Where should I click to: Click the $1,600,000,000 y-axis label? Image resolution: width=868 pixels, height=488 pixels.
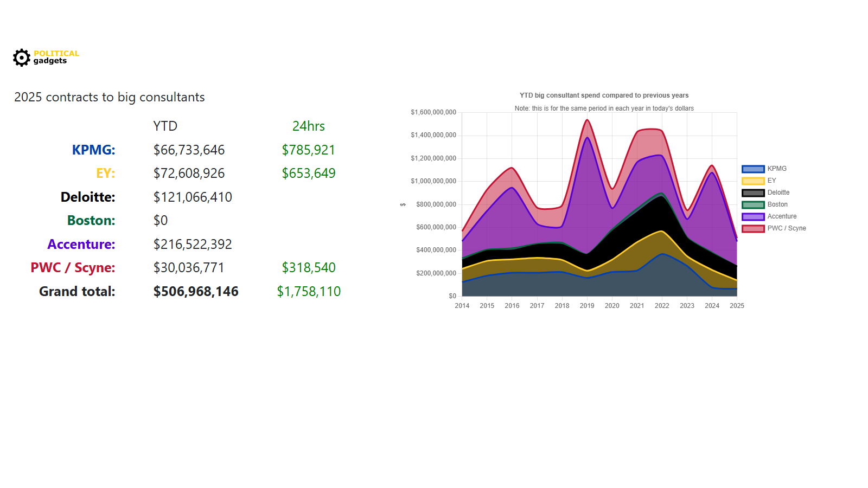433,112
